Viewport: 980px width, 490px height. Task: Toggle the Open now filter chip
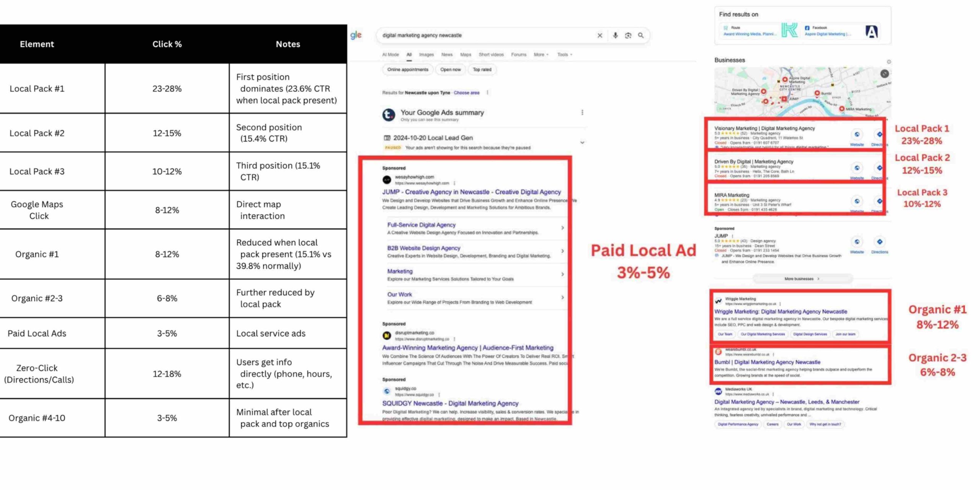tap(450, 70)
